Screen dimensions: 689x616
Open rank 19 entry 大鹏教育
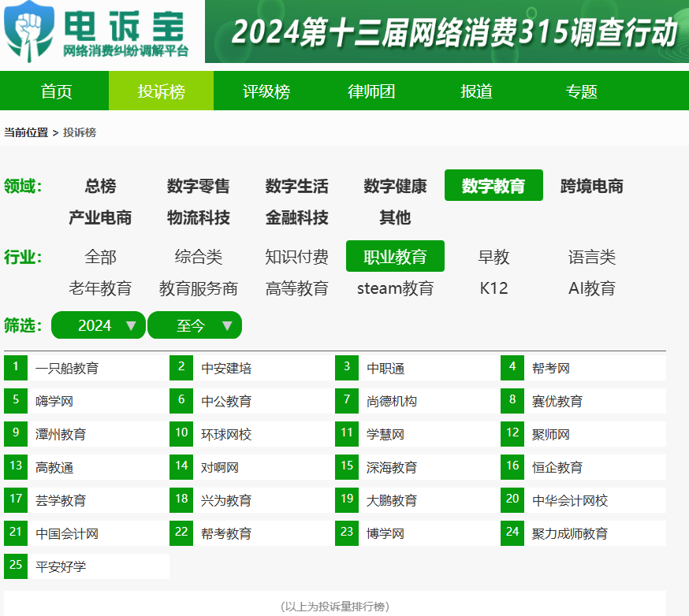[418, 500]
